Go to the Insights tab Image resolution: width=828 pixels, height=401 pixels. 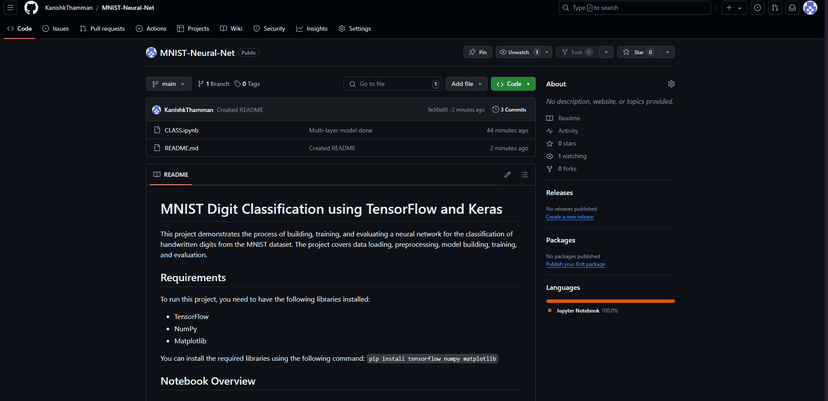(313, 29)
